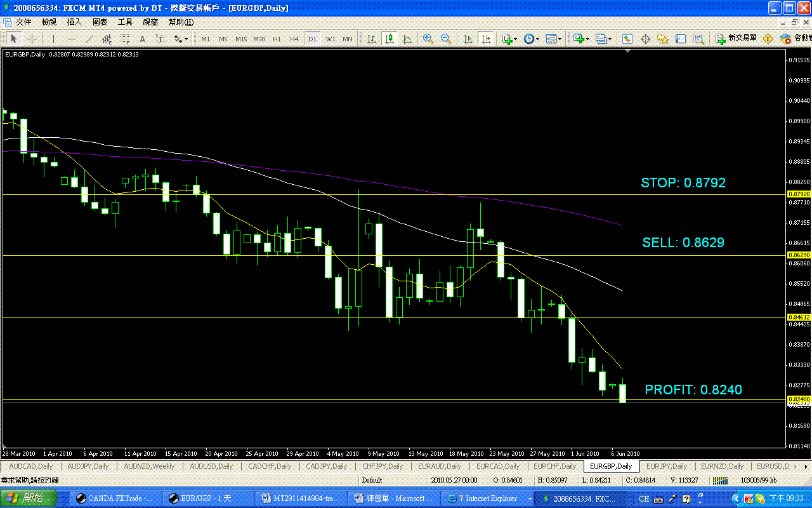
Task: Enable auto scroll on the chart
Action: click(469, 38)
